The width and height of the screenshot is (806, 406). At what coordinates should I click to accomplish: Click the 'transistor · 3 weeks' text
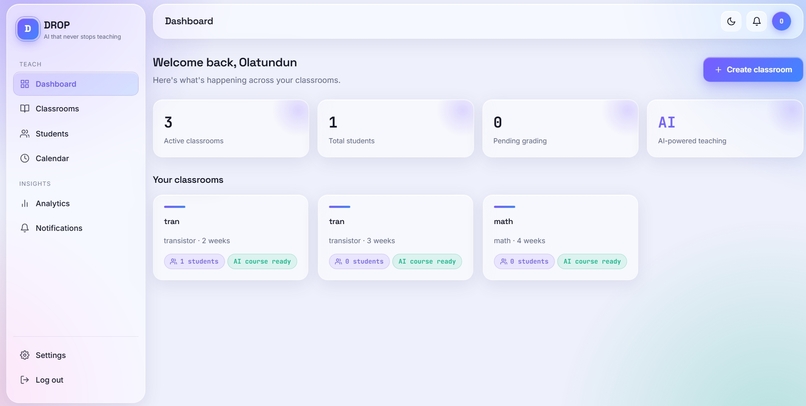coord(362,241)
